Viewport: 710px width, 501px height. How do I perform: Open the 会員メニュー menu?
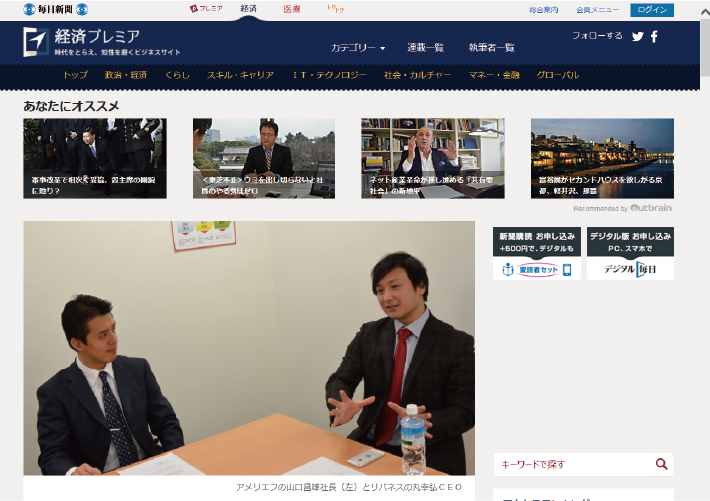[597, 10]
